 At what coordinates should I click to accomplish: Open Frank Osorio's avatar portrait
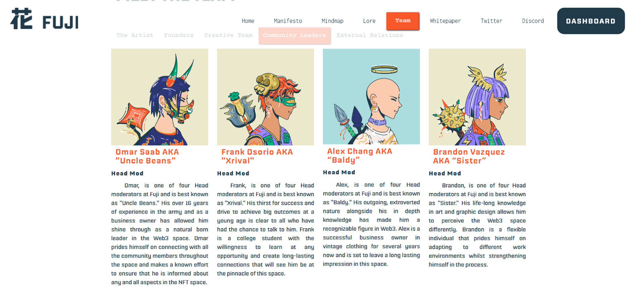265,97
